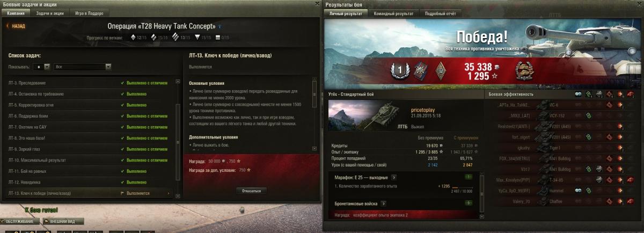Expand the 'Марафон: E 25 — выходные' arrow
Screen dimensions: 644x233
[x=393, y=177]
